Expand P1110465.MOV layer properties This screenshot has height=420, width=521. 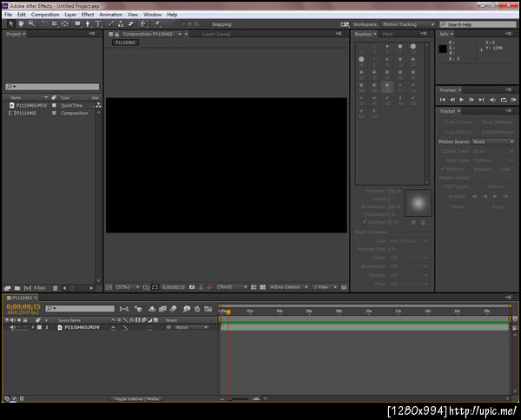pyautogui.click(x=33, y=327)
